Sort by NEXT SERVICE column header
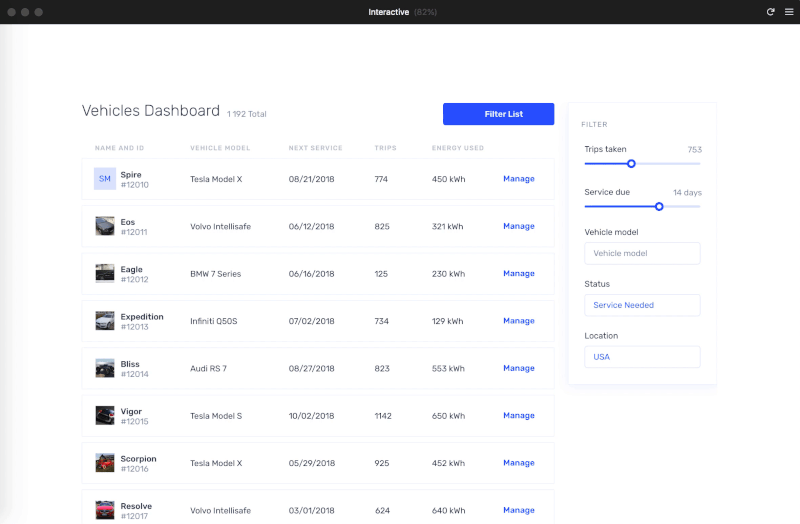 315,148
